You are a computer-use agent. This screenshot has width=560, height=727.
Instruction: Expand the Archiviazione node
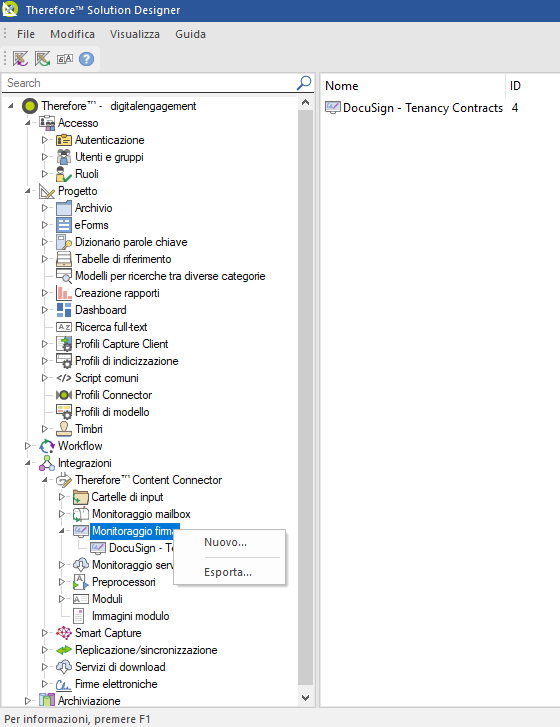(27, 701)
